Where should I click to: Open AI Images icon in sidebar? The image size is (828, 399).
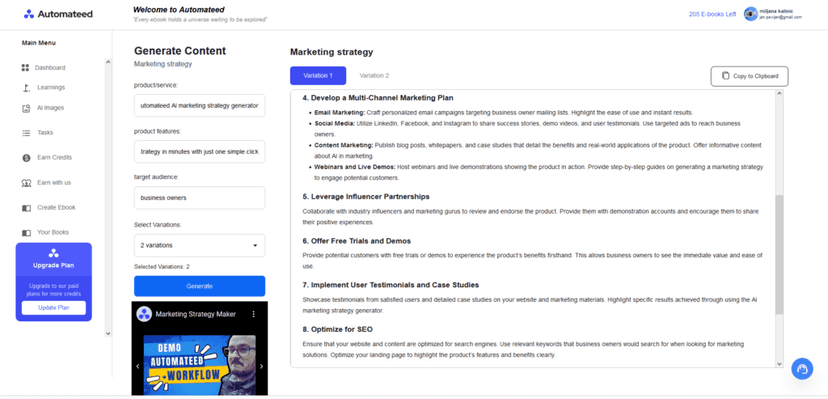pos(26,108)
